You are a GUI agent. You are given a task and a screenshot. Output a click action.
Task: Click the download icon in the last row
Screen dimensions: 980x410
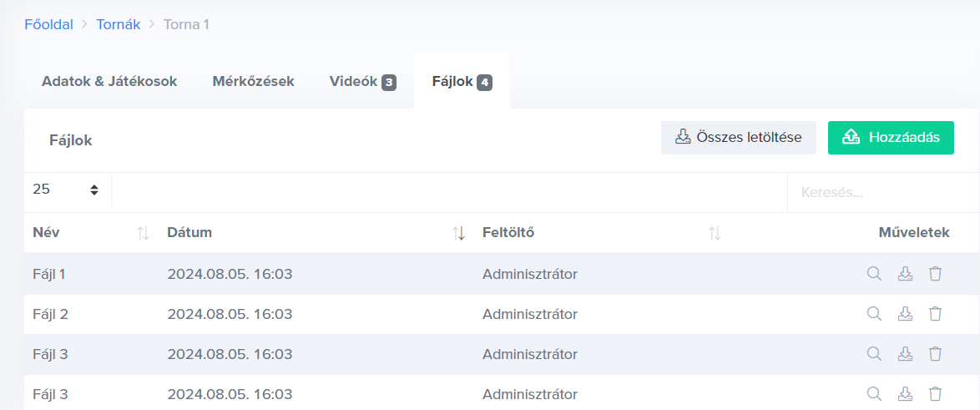point(905,393)
